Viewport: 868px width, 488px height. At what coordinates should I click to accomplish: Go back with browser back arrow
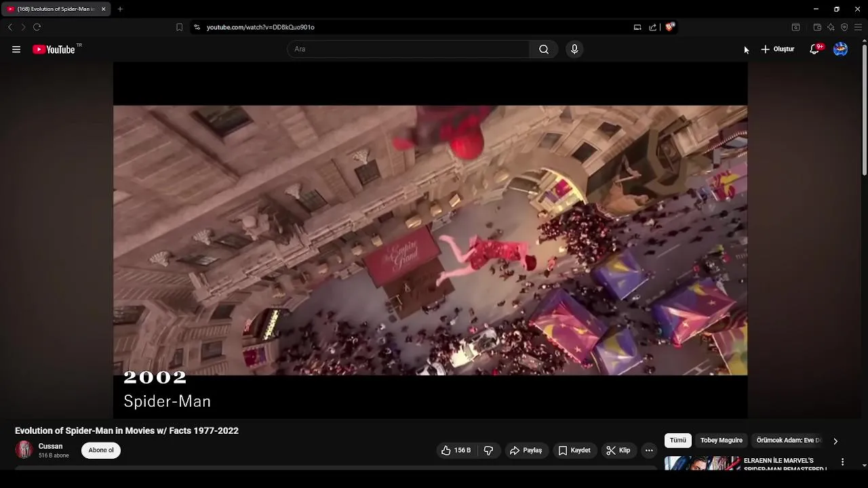[x=10, y=27]
